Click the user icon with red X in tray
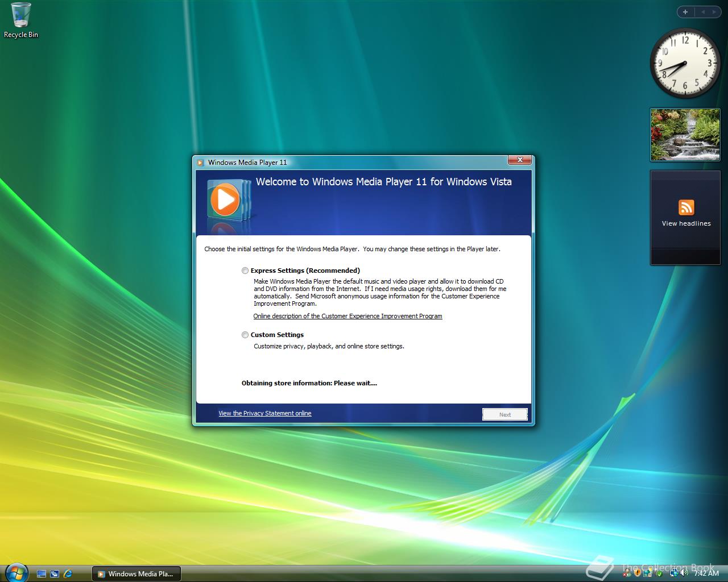Viewport: 728px width, 582px height. pyautogui.click(x=627, y=573)
